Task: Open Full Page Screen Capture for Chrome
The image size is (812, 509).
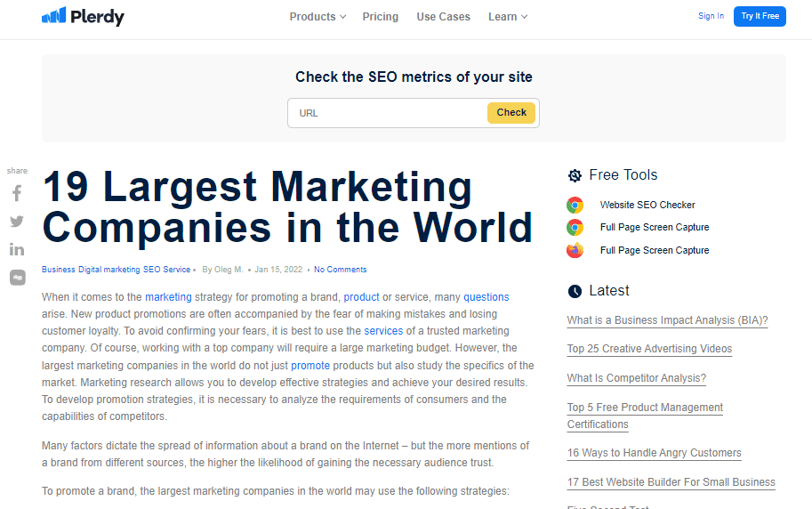Action: 655,228
